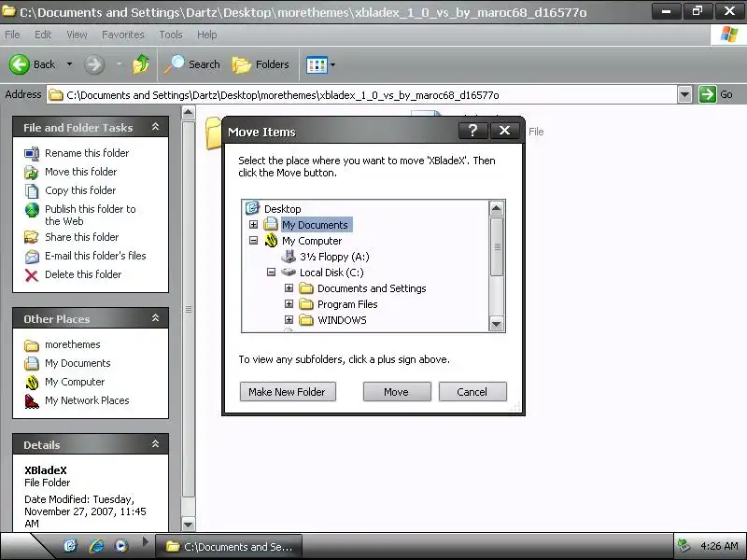The image size is (747, 560).
Task: Click My Network Places icon
Action: pyautogui.click(x=32, y=401)
